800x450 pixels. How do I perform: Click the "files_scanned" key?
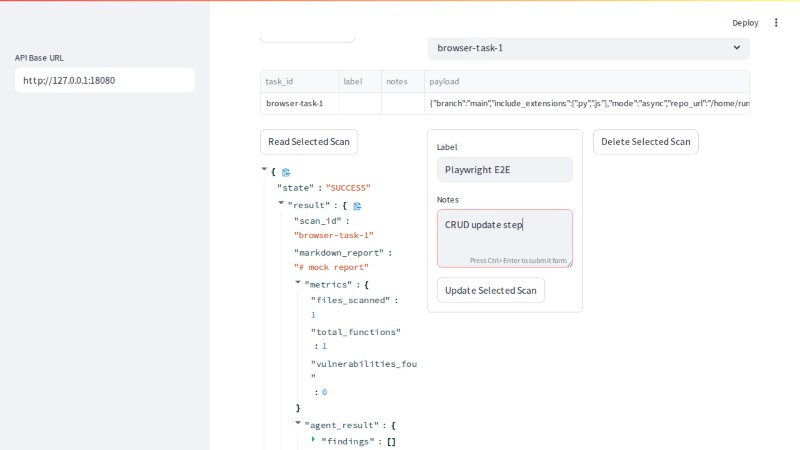tap(351, 301)
